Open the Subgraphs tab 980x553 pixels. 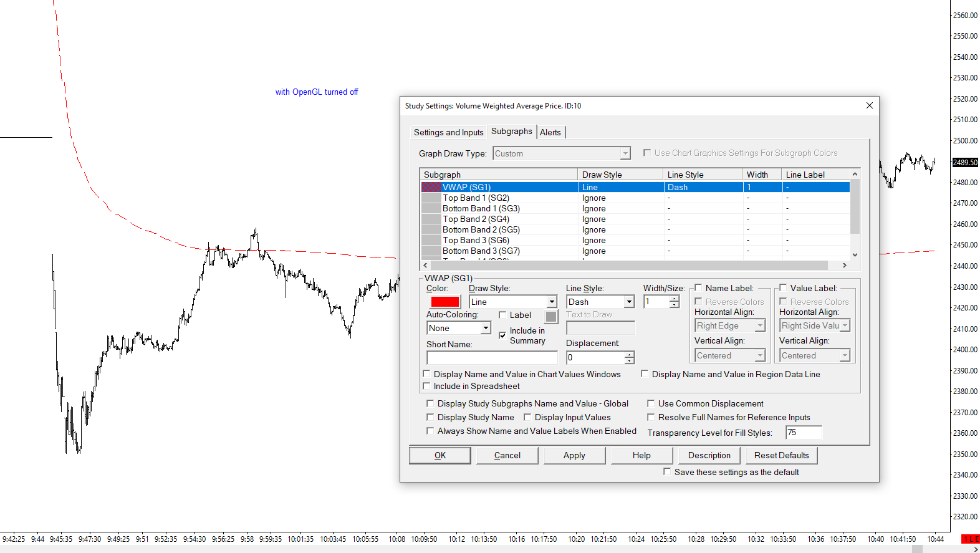point(512,131)
